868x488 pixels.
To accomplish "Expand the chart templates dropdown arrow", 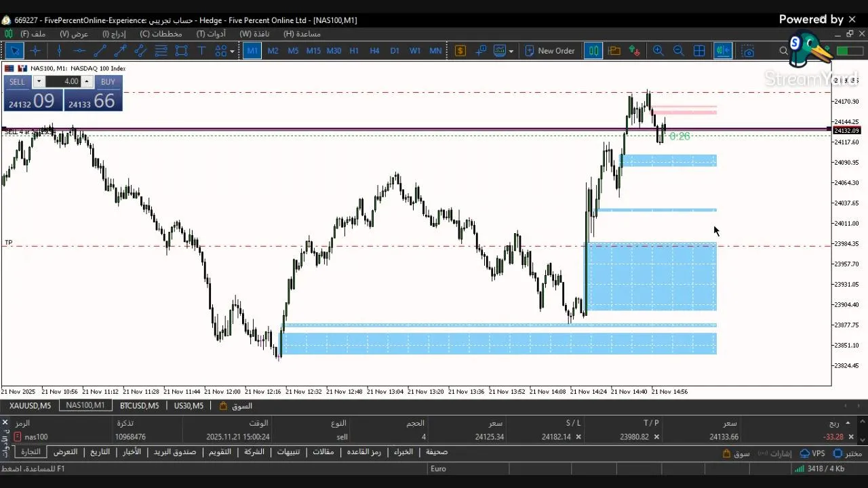I will [x=511, y=51].
